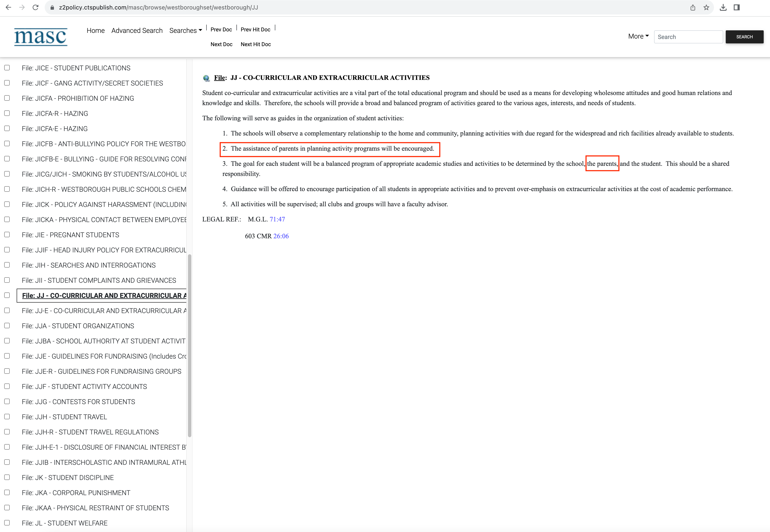Go to Next Doc
The image size is (770, 532).
tap(222, 44)
